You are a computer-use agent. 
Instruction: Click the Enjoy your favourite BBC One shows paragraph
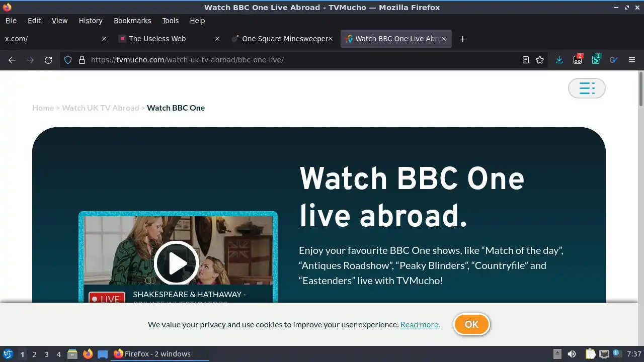[x=431, y=265]
